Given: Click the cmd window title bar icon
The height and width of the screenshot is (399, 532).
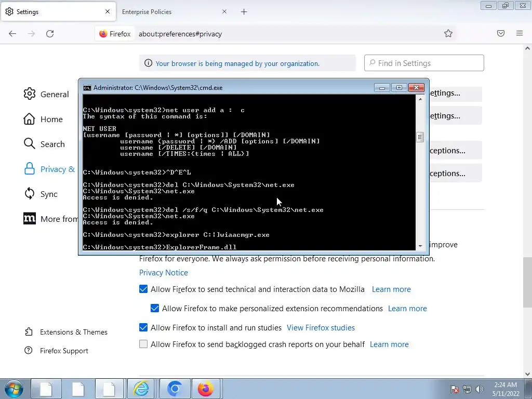Looking at the screenshot, I should [87, 88].
